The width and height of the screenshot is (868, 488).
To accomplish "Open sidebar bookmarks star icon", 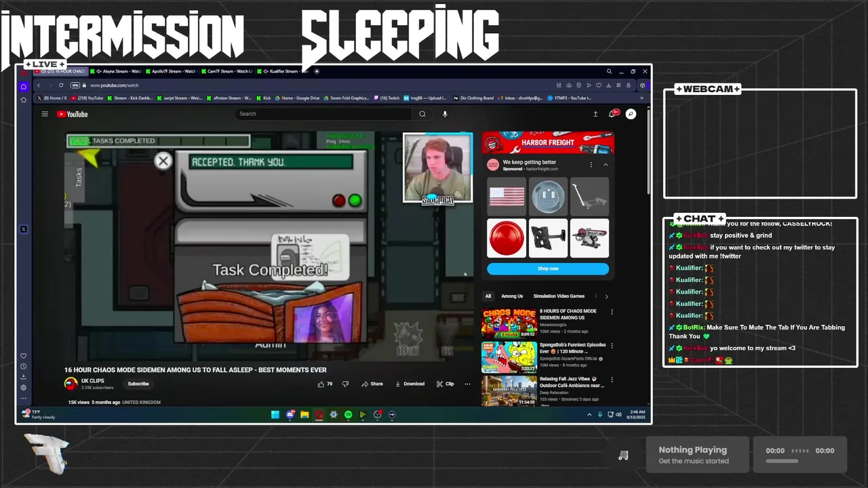I will [23, 100].
